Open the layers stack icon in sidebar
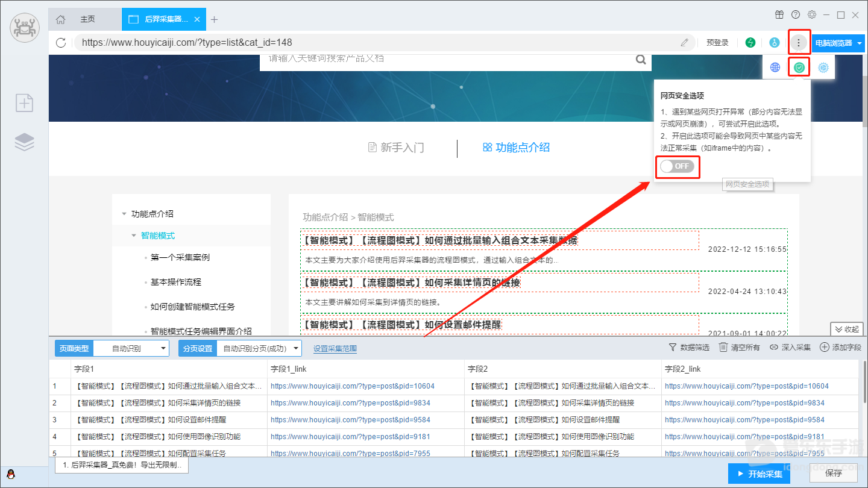This screenshot has width=868, height=488. 25,142
